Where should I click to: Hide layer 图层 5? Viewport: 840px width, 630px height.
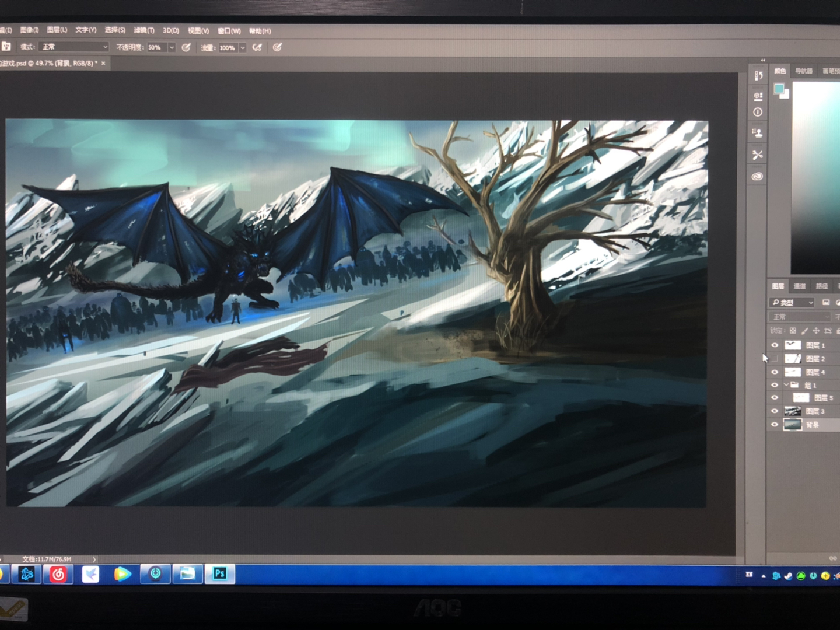pyautogui.click(x=775, y=397)
